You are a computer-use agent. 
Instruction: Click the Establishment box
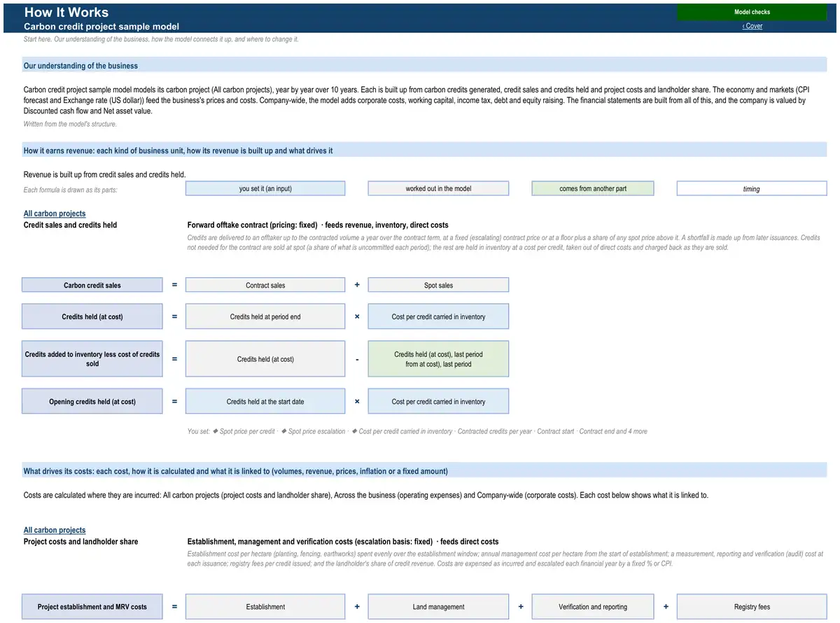[265, 606]
